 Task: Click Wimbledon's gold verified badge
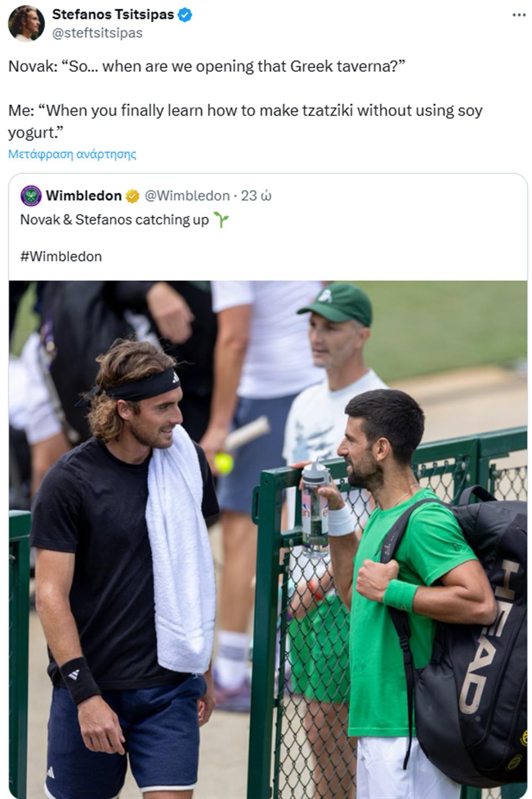click(x=132, y=196)
